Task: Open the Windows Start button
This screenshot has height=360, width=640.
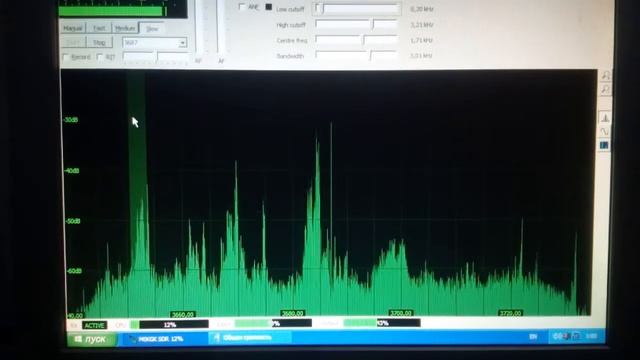Action: (91, 339)
